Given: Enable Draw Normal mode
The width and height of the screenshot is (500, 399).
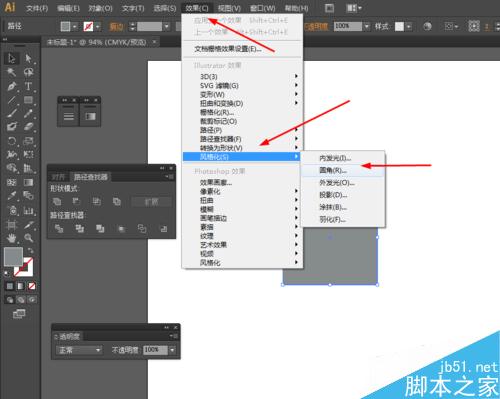Looking at the screenshot, I should 10,300.
